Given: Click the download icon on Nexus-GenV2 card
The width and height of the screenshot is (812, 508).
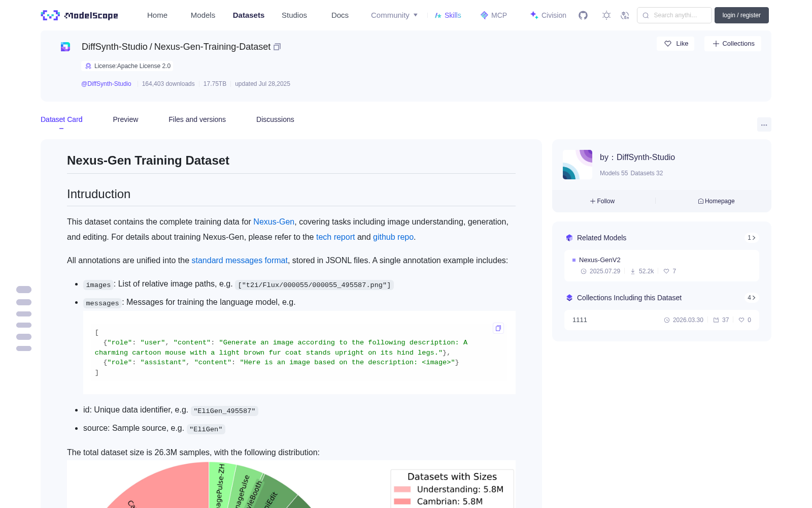Looking at the screenshot, I should click(x=633, y=271).
